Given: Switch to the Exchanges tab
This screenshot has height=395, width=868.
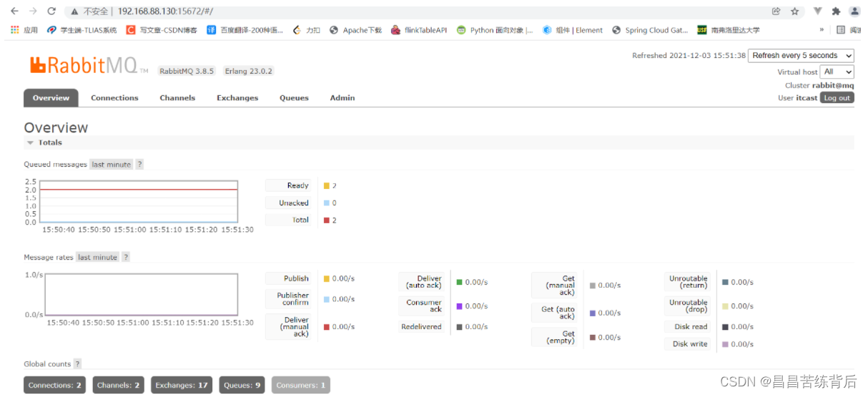Looking at the screenshot, I should click(237, 98).
